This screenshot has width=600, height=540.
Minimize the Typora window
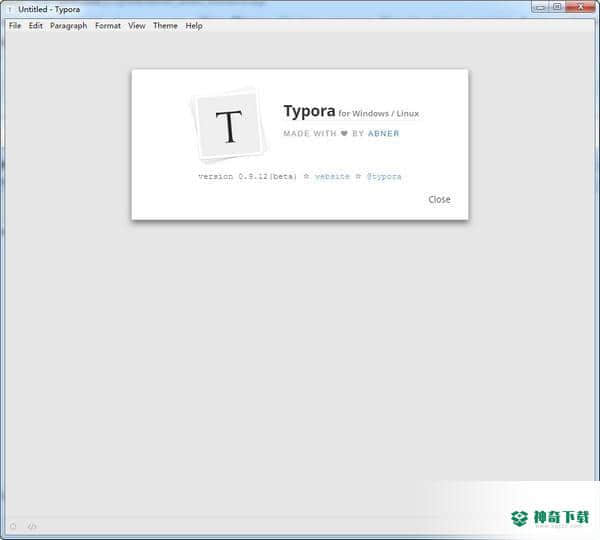coord(540,7)
